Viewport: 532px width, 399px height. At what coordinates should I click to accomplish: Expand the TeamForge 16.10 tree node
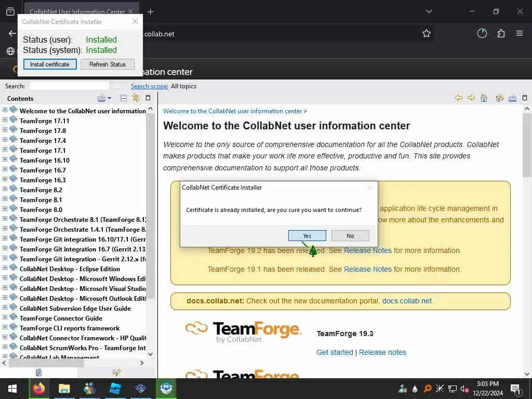(x=5, y=159)
